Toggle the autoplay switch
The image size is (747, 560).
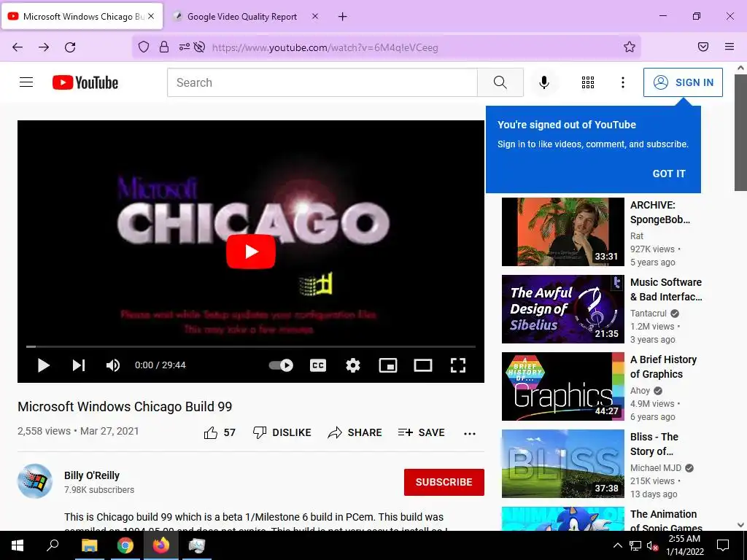pos(281,365)
